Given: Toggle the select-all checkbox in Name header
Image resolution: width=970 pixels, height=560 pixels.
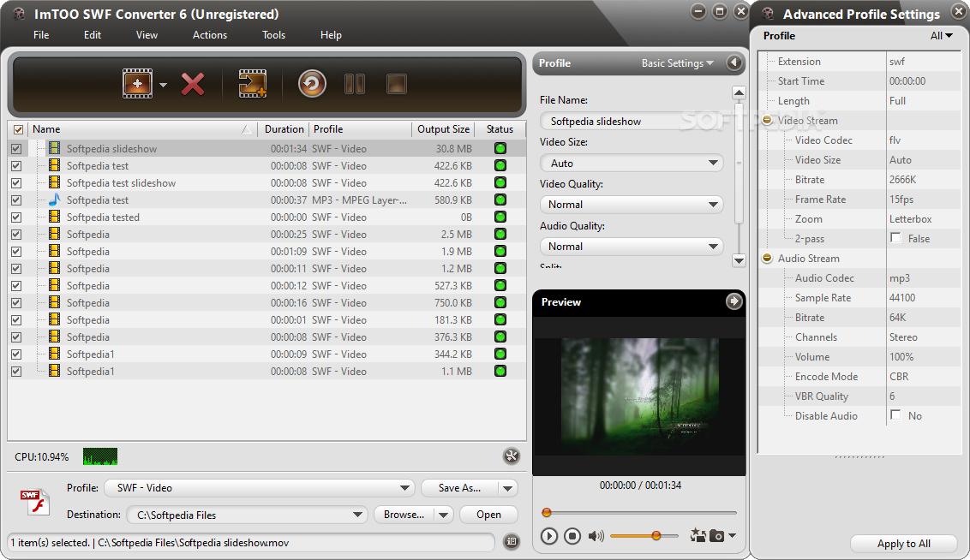Looking at the screenshot, I should 18,129.
